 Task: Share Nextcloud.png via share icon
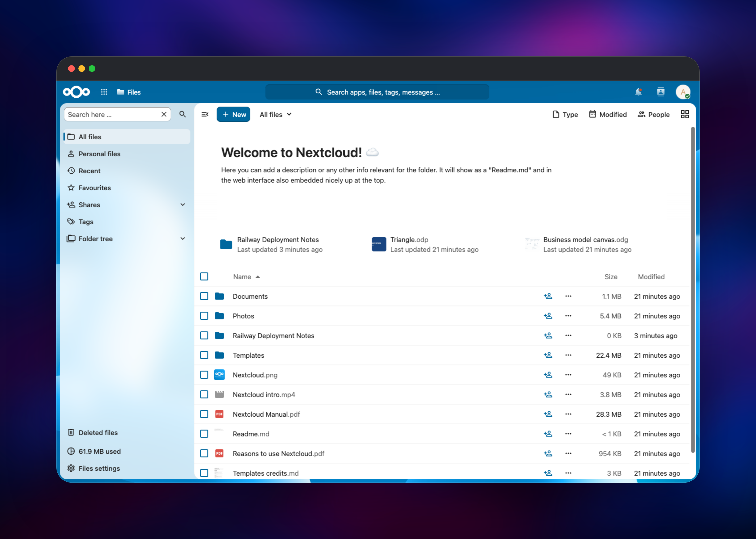click(548, 375)
